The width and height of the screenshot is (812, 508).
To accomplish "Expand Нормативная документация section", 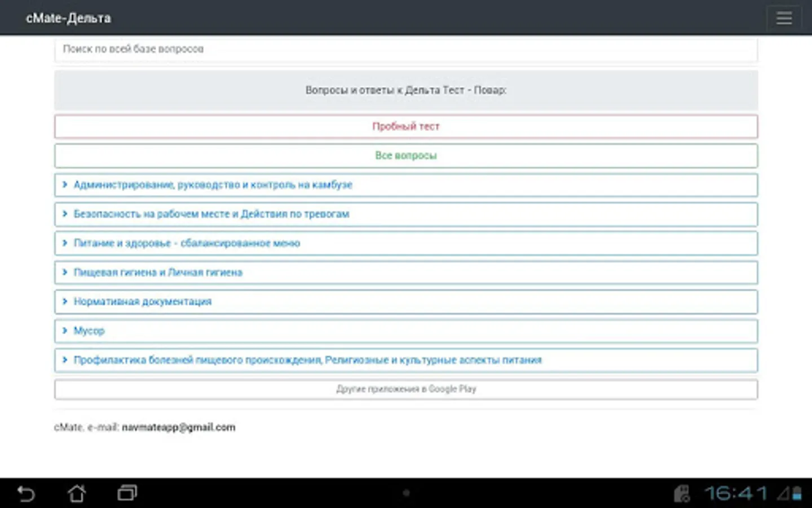I will pyautogui.click(x=406, y=302).
